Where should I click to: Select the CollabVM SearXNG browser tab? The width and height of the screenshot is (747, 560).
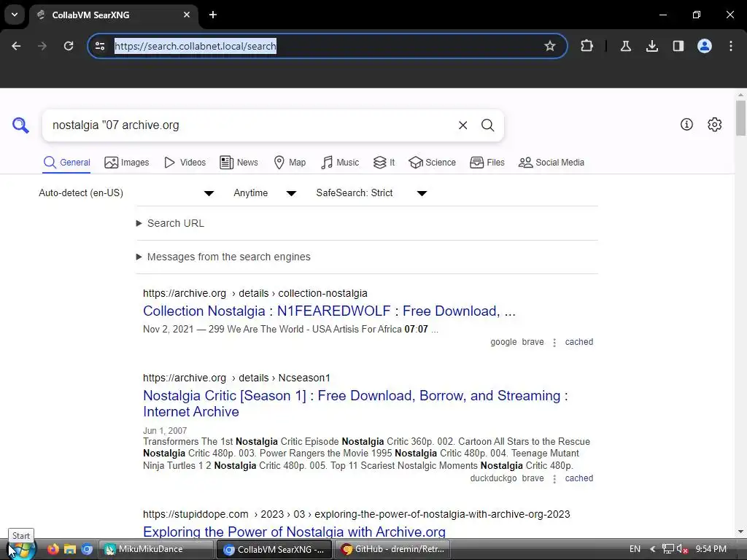(x=113, y=15)
